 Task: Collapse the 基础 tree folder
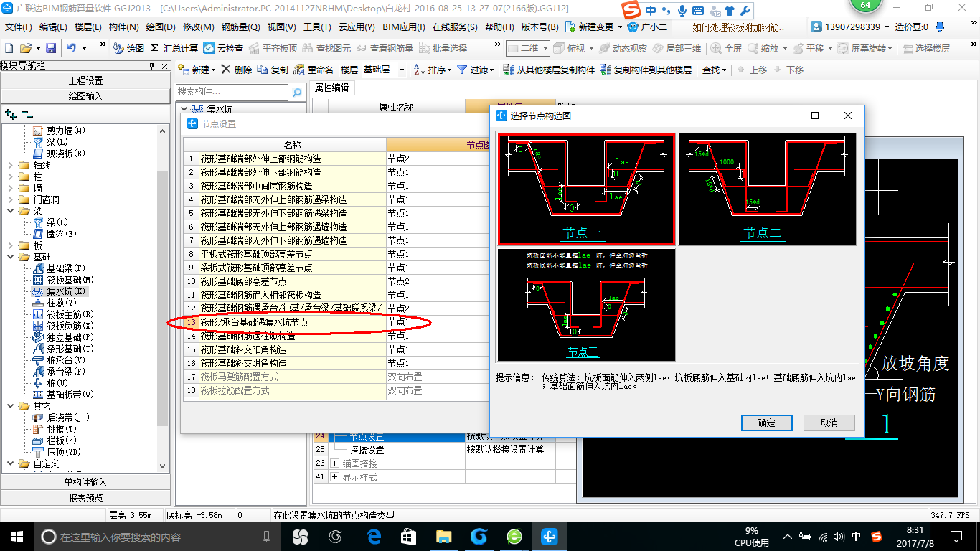[x=10, y=257]
